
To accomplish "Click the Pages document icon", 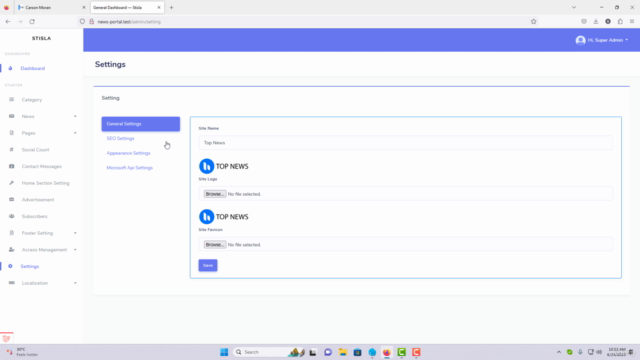I will point(11,133).
